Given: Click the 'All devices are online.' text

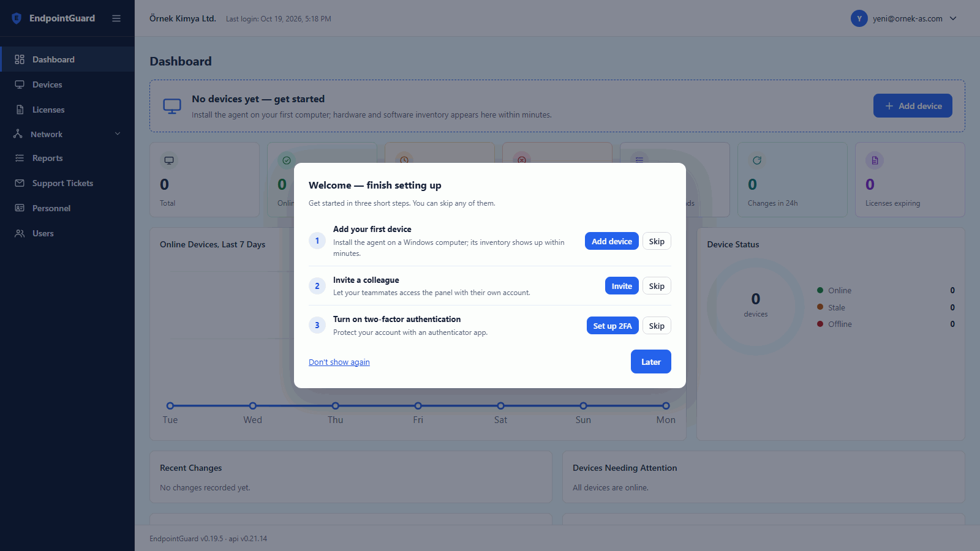Looking at the screenshot, I should tap(611, 488).
